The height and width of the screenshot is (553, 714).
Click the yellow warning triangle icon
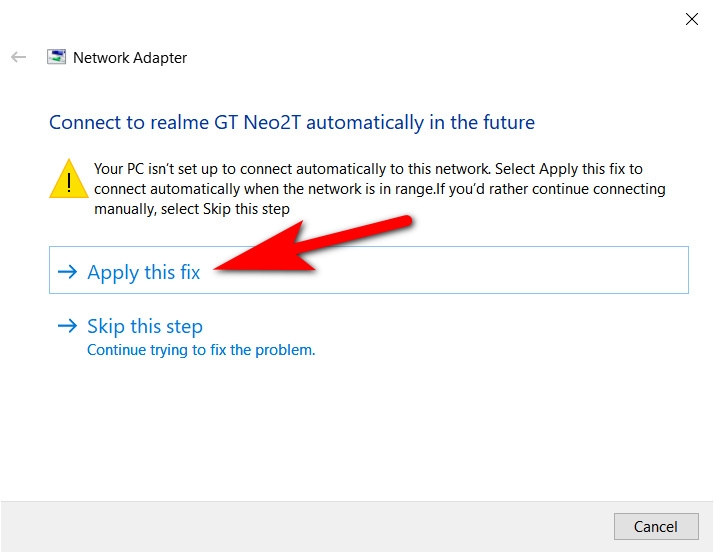click(x=68, y=178)
